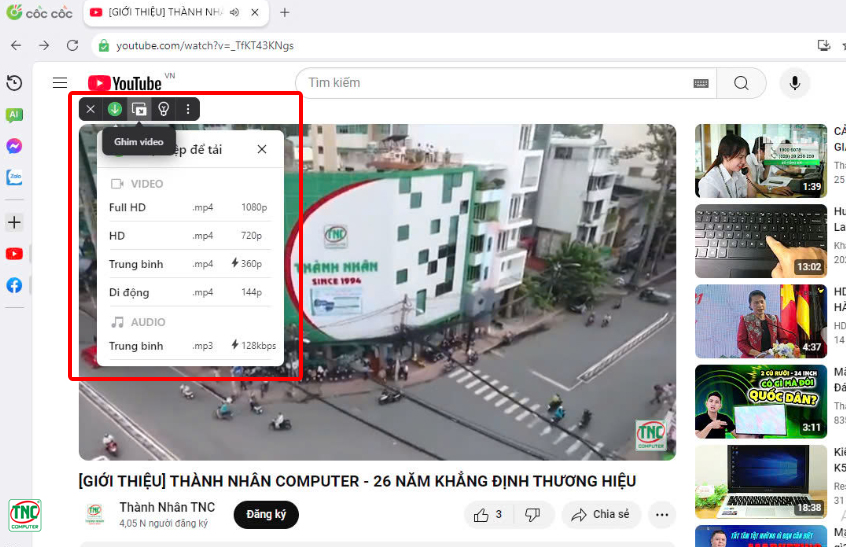Download Di động 144p mp4
Viewport: 846px width, 547px height.
pos(190,292)
